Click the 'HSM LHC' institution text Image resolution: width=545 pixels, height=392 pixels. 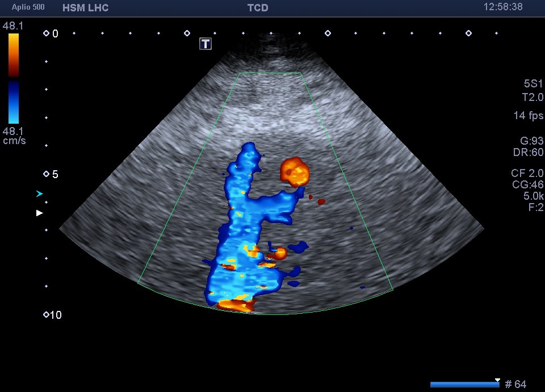pos(86,8)
